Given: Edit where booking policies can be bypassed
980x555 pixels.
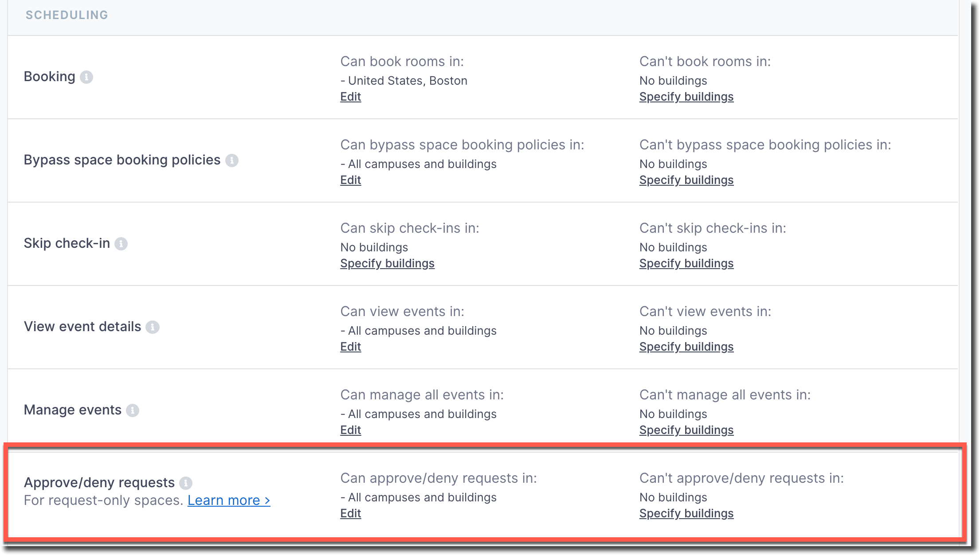Looking at the screenshot, I should 350,180.
